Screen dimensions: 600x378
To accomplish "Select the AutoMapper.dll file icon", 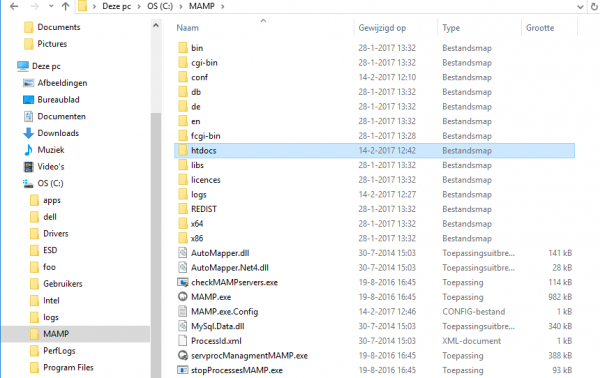I will click(183, 253).
